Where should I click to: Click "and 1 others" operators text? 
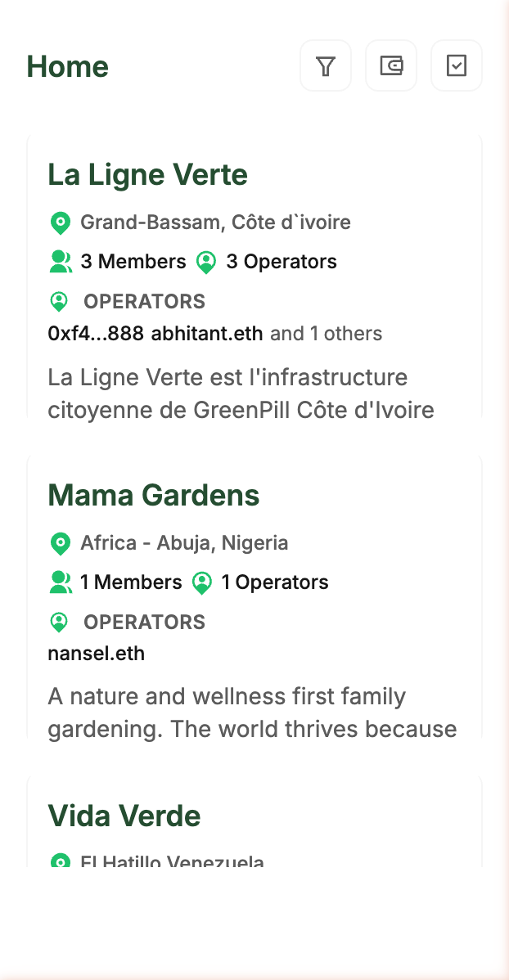coord(326,334)
